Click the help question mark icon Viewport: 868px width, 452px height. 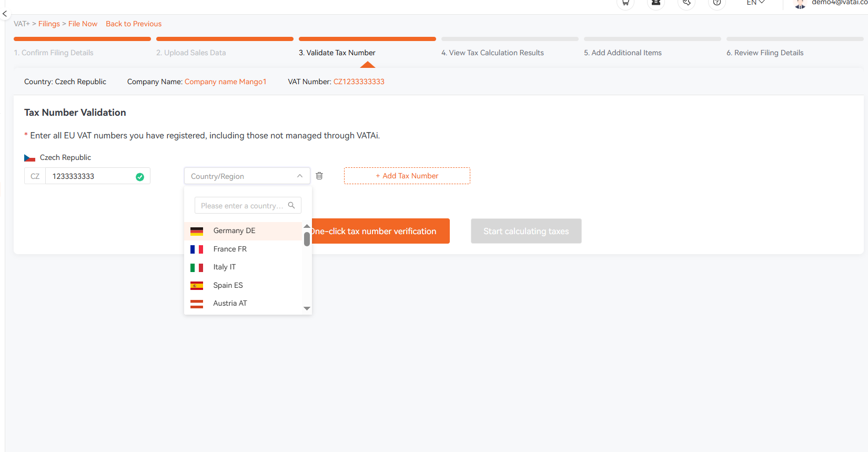pyautogui.click(x=717, y=3)
